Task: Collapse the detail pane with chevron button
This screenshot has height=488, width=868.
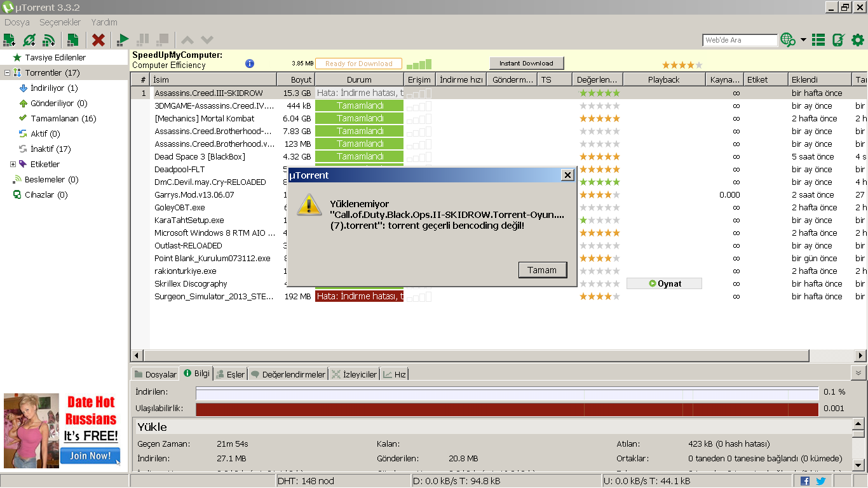Action: point(858,373)
